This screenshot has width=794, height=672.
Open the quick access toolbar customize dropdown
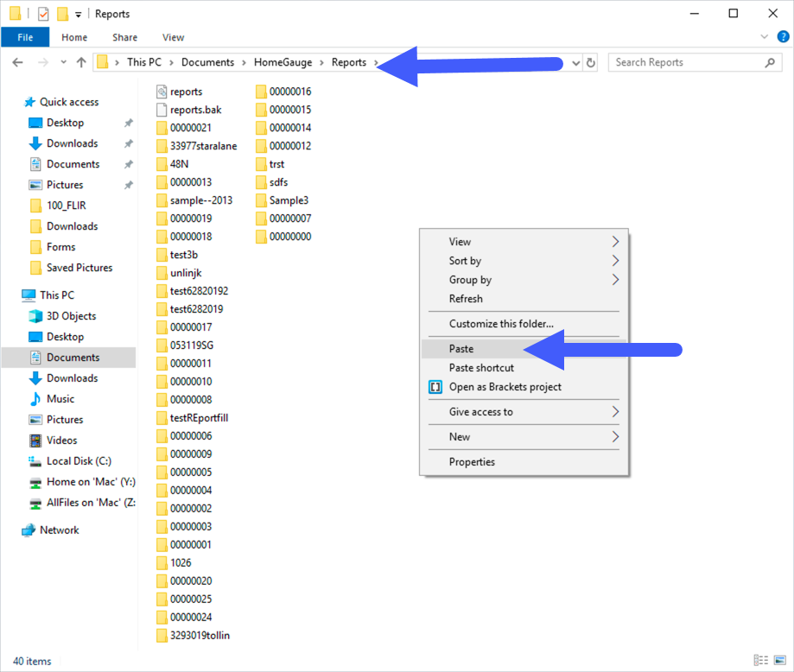(77, 13)
